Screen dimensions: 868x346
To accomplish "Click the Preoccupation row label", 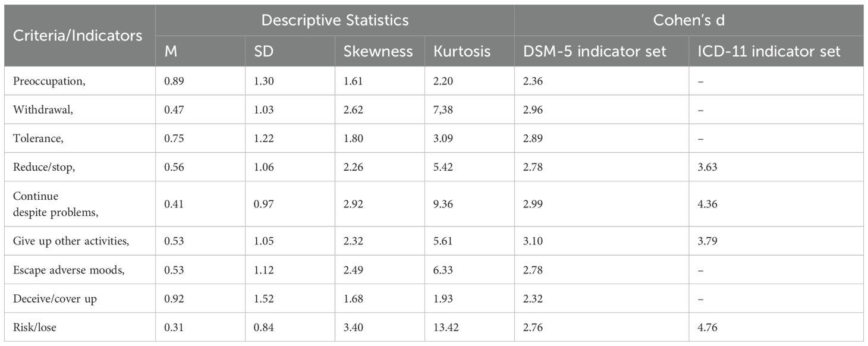I will coord(49,81).
